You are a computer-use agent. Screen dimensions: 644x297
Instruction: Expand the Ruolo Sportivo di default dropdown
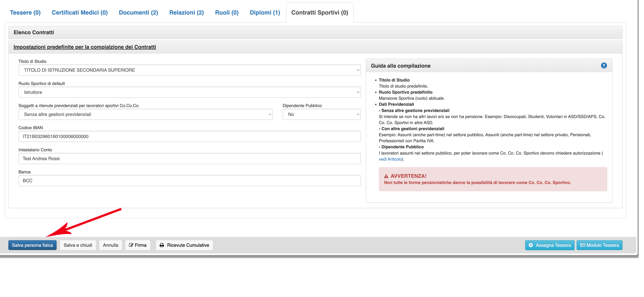[189, 92]
